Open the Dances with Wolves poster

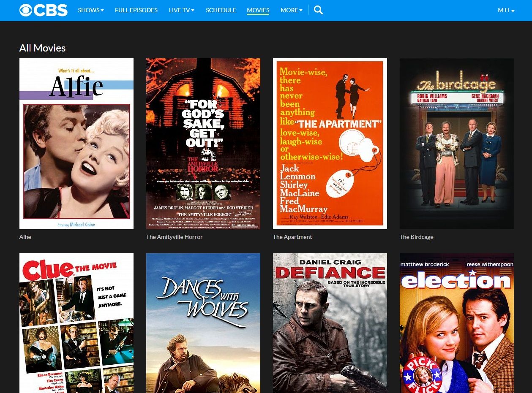tap(203, 323)
